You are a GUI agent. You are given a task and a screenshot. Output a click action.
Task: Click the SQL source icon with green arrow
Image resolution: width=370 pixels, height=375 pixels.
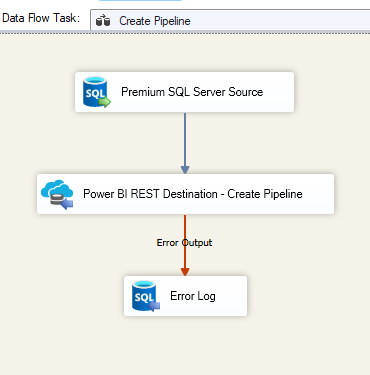pyautogui.click(x=96, y=92)
